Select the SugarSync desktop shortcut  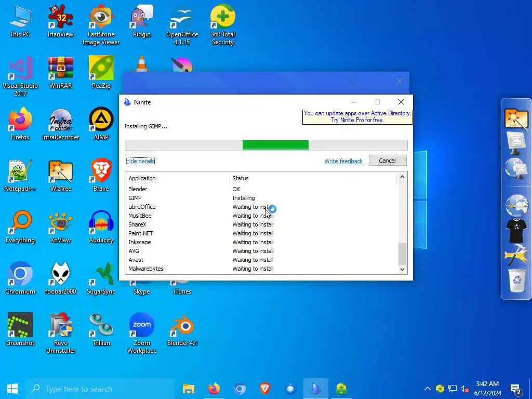click(101, 278)
